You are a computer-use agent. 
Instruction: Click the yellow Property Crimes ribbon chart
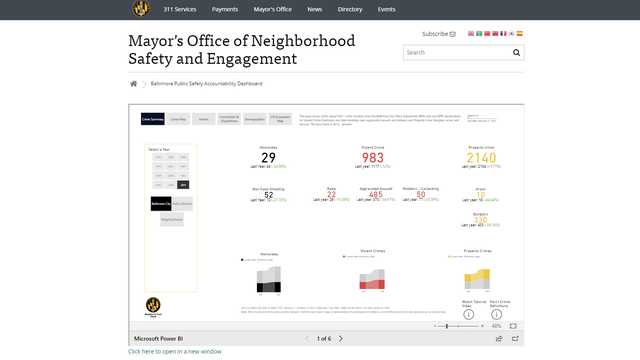coord(477,280)
